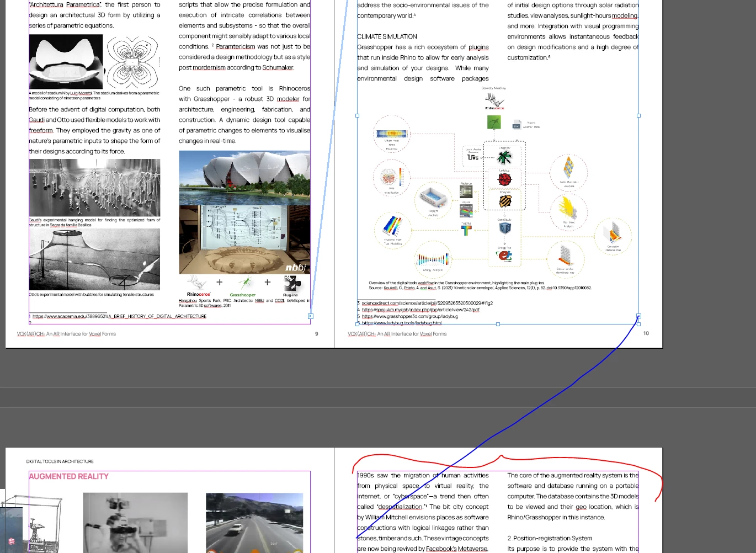Click the yellow Sun Hours Analysis graphic
756x553 pixels.
[568, 209]
